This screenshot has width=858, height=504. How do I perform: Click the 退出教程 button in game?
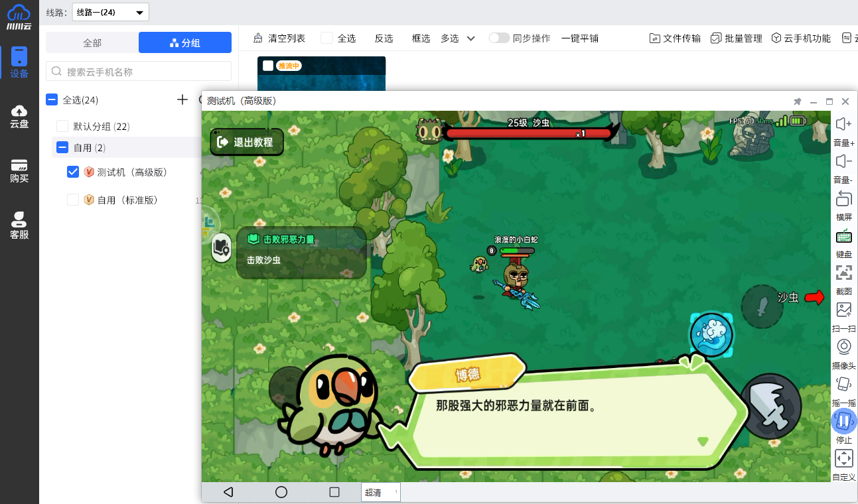click(x=246, y=142)
